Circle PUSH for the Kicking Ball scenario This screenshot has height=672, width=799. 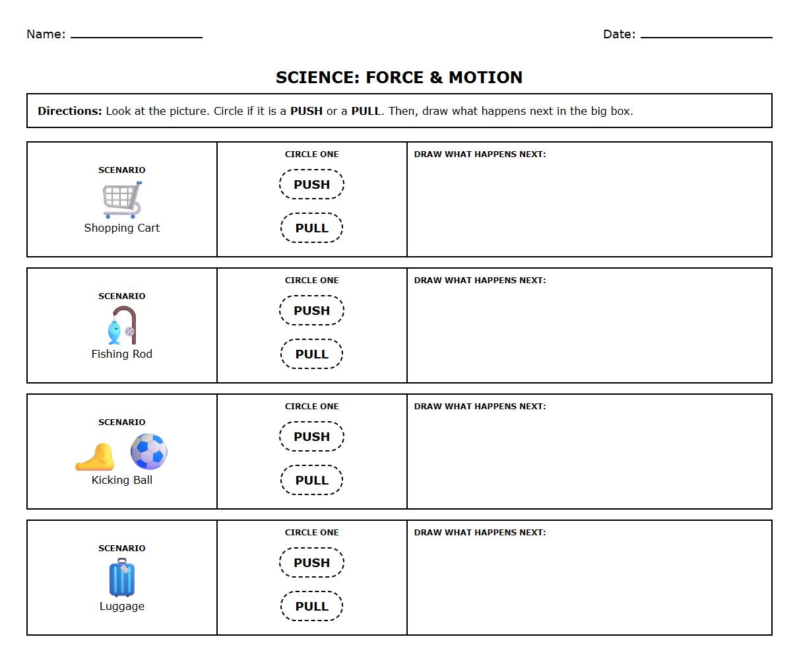311,436
